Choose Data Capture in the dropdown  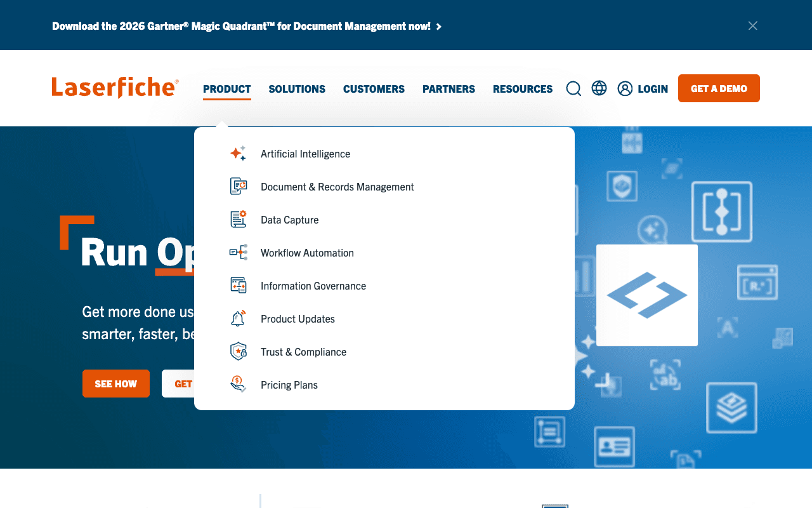[290, 220]
